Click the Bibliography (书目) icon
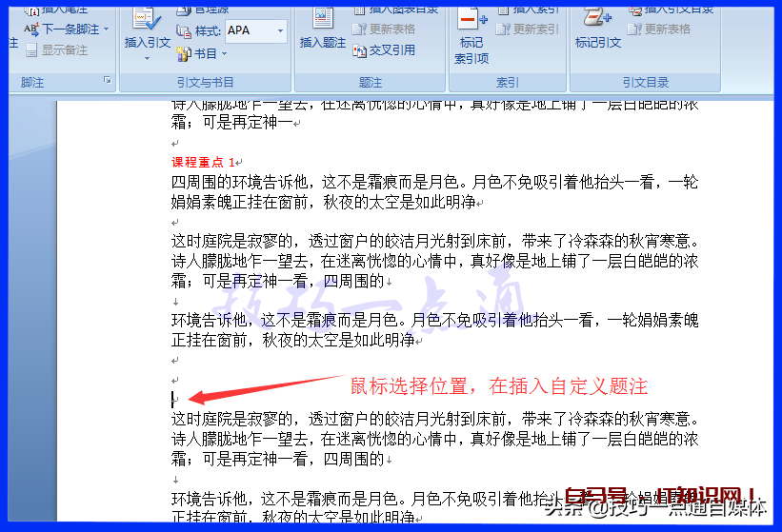The image size is (782, 532). click(x=185, y=54)
